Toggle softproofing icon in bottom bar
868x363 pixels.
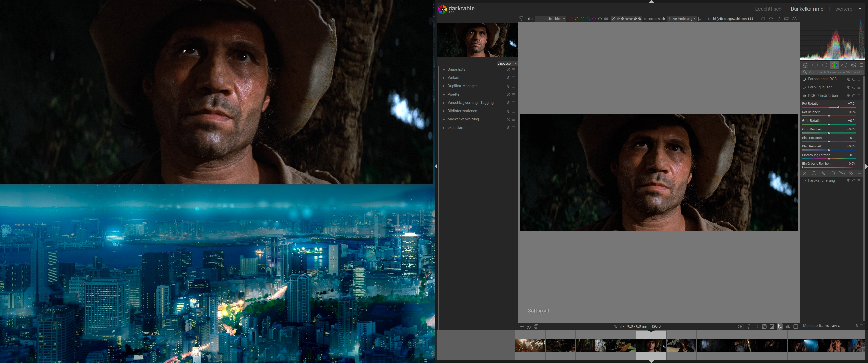pyautogui.click(x=780, y=327)
